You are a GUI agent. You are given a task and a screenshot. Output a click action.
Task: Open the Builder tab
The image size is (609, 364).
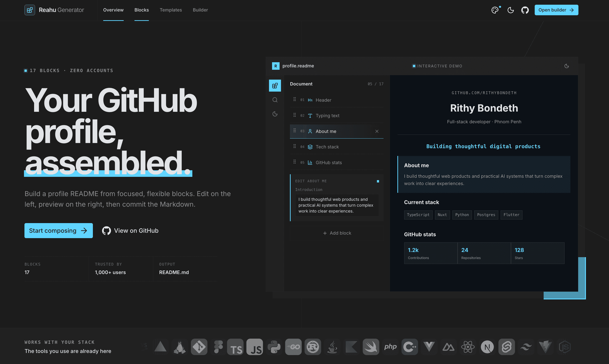click(x=200, y=10)
